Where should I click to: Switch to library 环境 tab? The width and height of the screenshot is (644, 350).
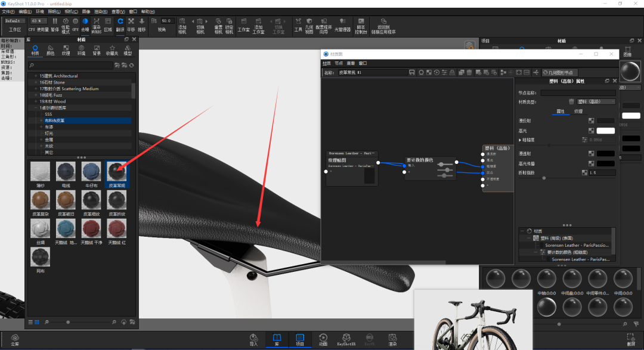point(81,51)
